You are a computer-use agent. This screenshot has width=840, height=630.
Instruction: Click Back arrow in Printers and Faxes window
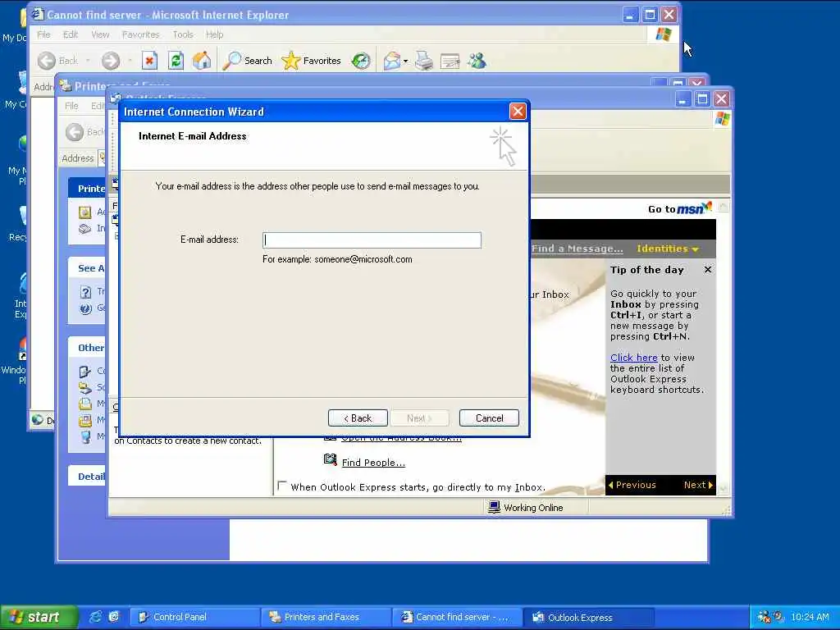(75, 132)
